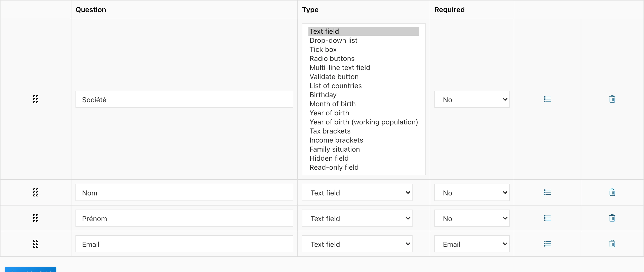Viewport: 644px width, 272px height.
Task: Delete the Email row with its trash icon
Action: pos(612,244)
